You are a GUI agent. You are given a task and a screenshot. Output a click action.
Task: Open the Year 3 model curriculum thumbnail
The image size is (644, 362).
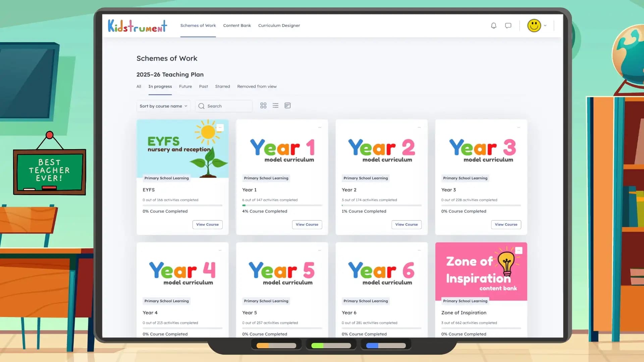[481, 148]
